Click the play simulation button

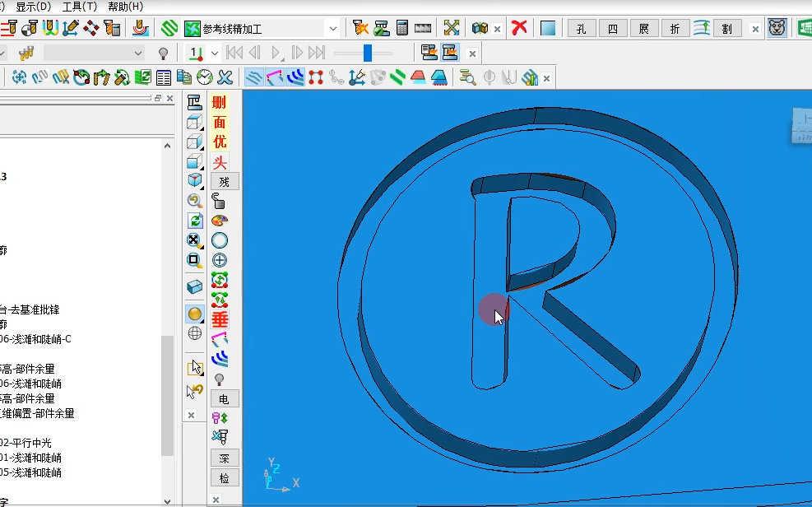pyautogui.click(x=276, y=53)
